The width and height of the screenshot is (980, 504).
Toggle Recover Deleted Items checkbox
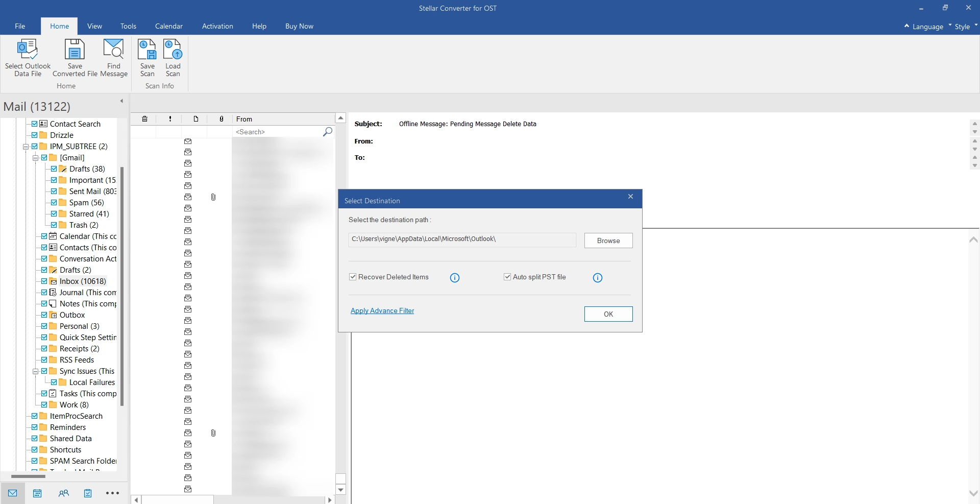tap(353, 277)
